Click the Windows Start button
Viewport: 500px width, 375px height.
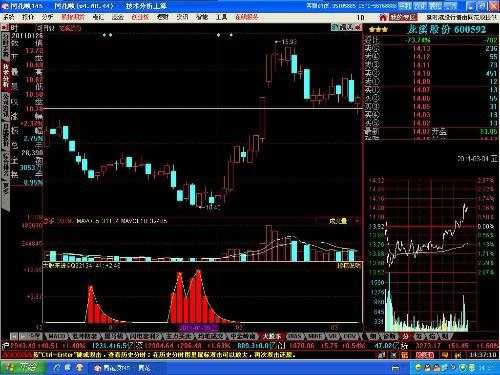tap(23, 368)
